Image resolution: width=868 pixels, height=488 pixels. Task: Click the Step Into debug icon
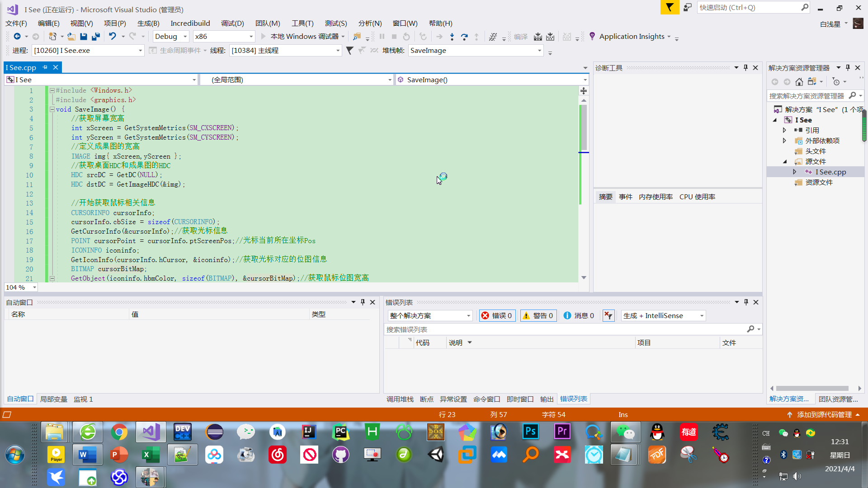[x=452, y=37]
